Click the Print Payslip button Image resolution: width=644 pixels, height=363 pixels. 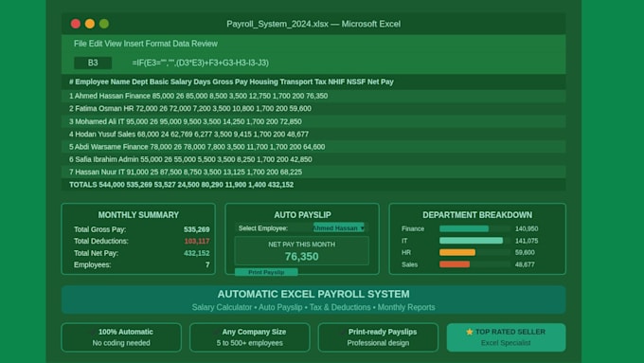[x=266, y=272]
